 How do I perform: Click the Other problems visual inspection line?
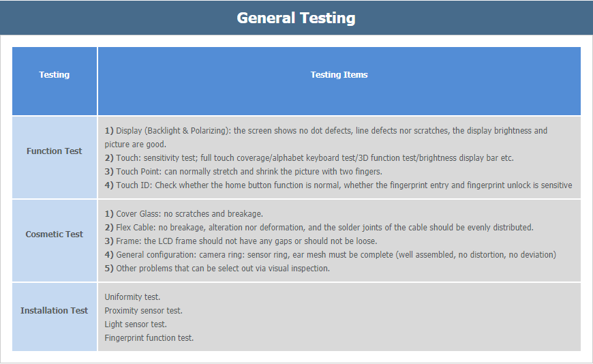[x=217, y=269]
